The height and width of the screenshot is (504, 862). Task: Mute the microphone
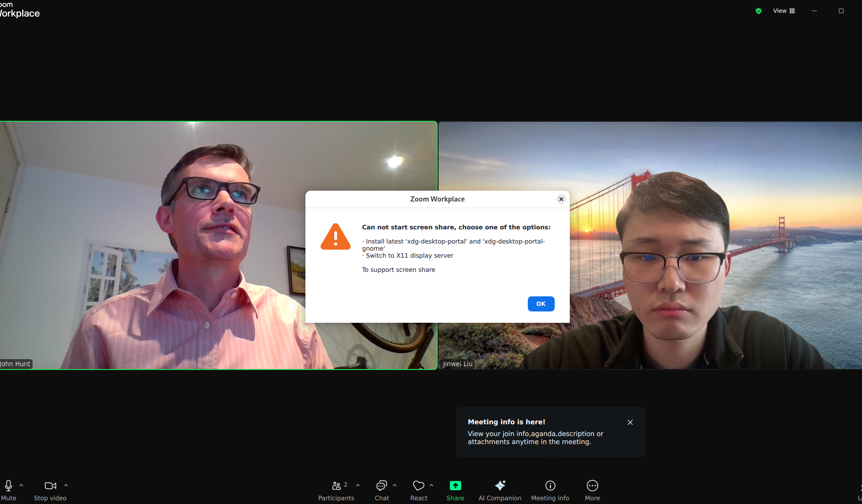8,490
